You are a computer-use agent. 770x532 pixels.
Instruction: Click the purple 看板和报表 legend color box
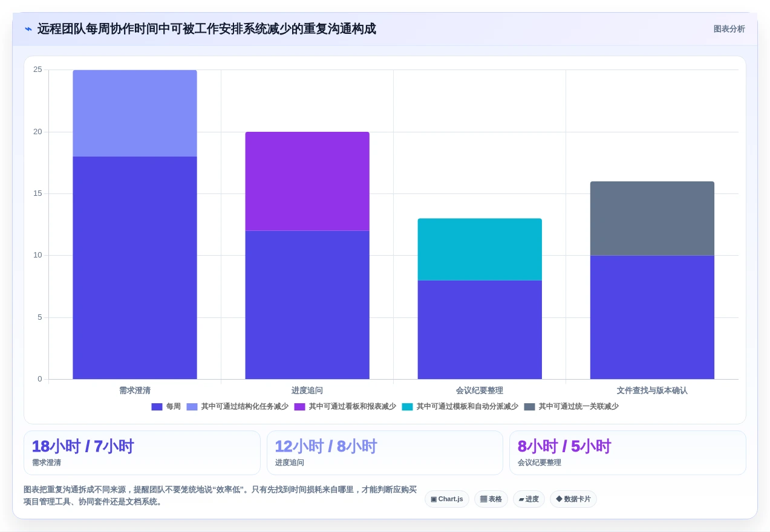299,407
